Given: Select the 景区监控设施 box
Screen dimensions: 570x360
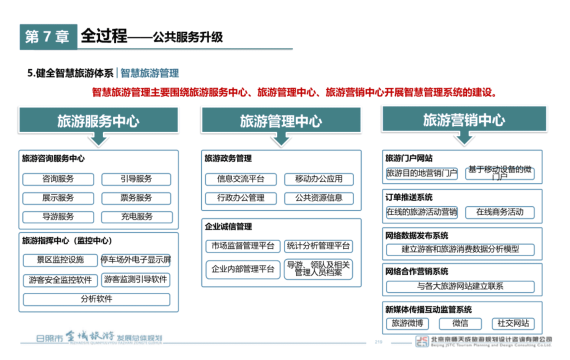Looking at the screenshot, I should tap(60, 260).
